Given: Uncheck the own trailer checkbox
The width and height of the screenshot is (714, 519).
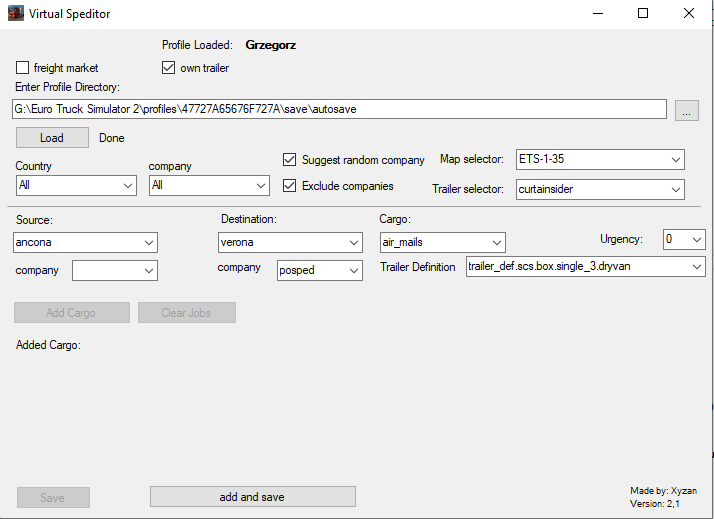Looking at the screenshot, I should (169, 68).
